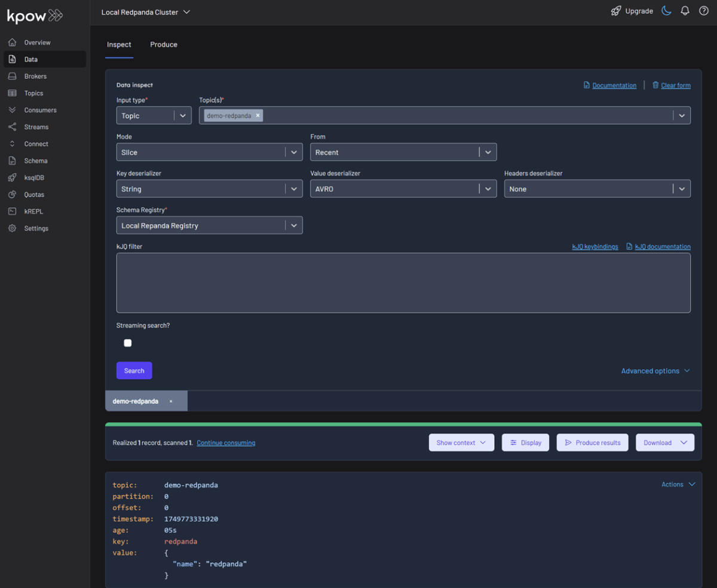717x588 pixels.
Task: Open notifications via the bell icon
Action: point(685,10)
